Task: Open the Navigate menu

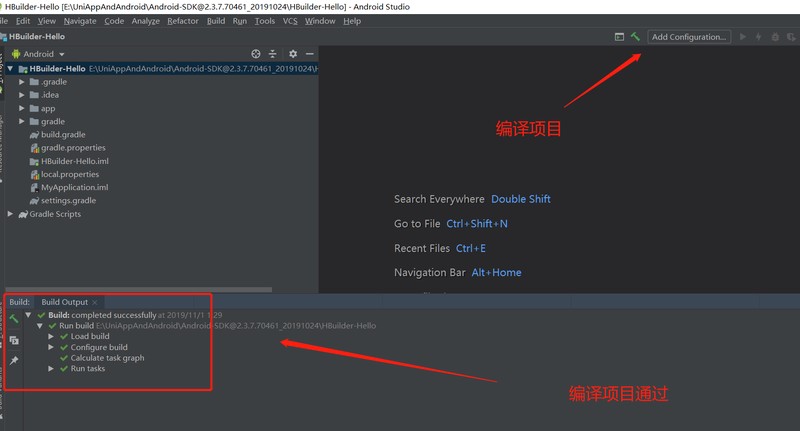Action: tap(80, 21)
